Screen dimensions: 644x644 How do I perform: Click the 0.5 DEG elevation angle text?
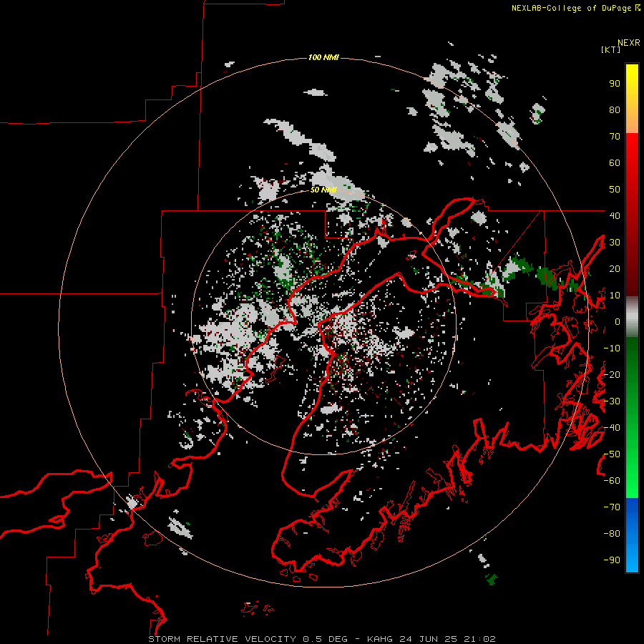325,639
